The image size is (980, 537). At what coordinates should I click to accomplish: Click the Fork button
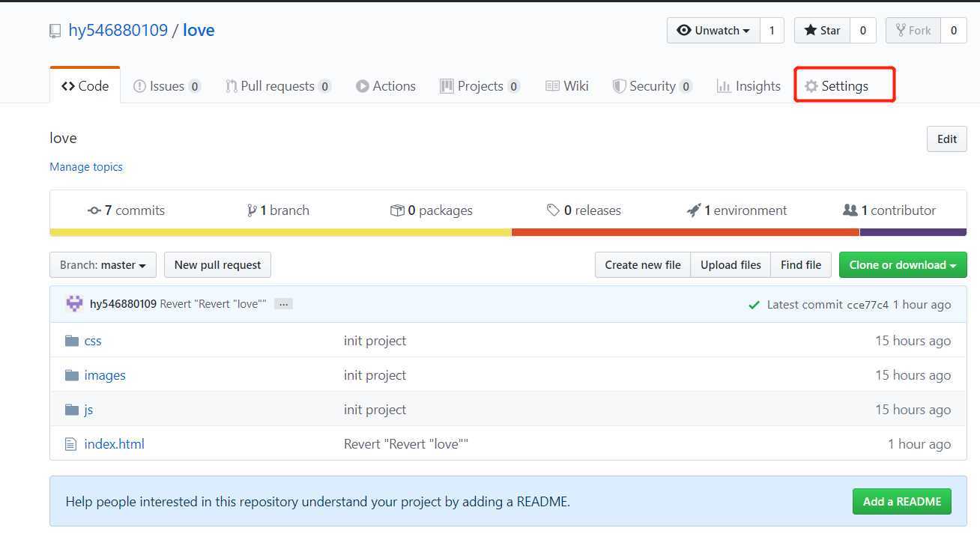[x=913, y=31]
